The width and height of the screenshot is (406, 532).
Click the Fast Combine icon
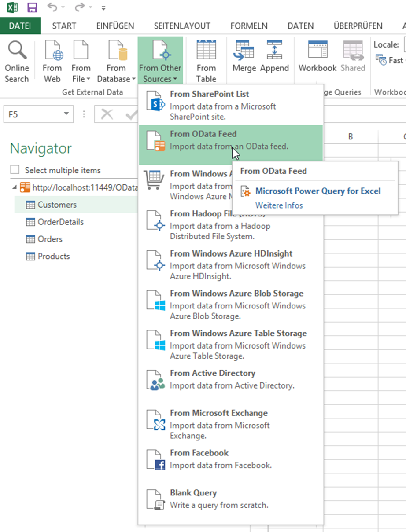pos(381,60)
